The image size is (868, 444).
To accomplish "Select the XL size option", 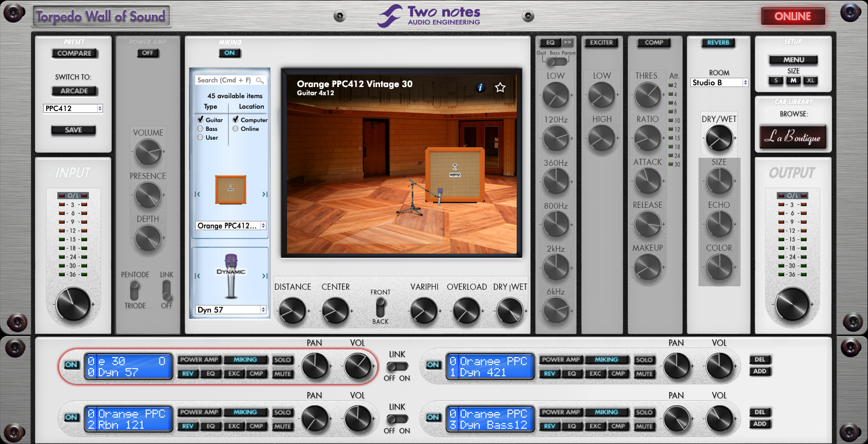I will click(x=810, y=81).
